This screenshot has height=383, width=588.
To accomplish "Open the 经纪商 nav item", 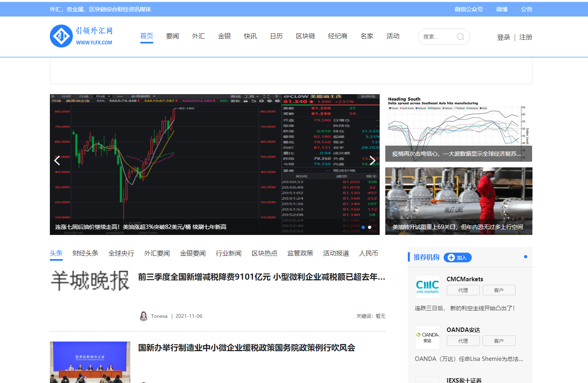I will pos(338,36).
